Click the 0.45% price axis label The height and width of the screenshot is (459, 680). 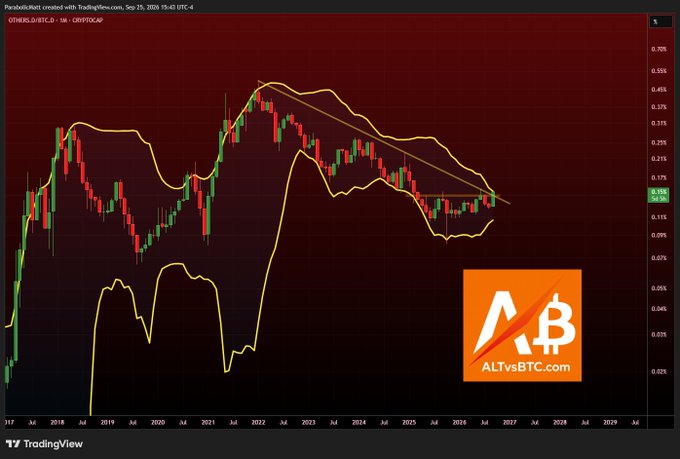[x=659, y=90]
